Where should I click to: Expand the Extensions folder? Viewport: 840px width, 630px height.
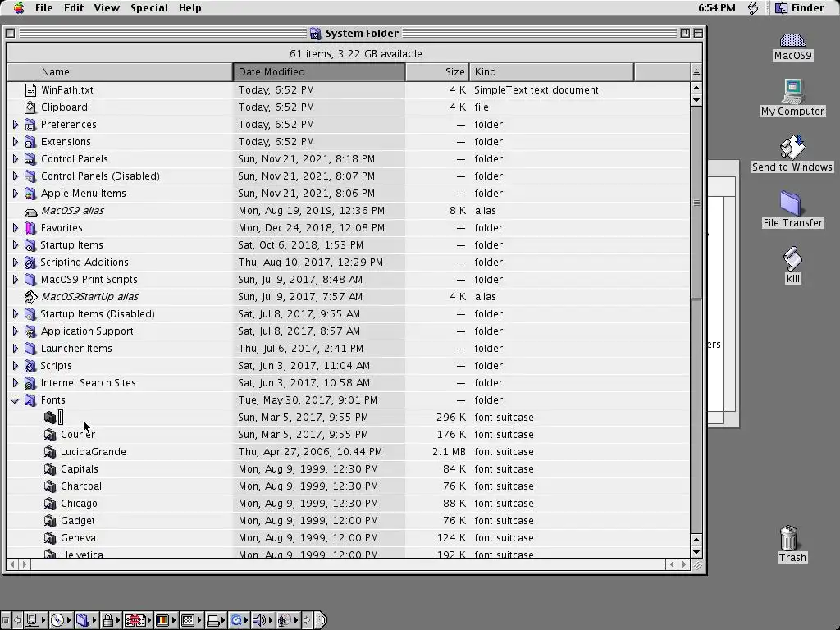coord(15,141)
